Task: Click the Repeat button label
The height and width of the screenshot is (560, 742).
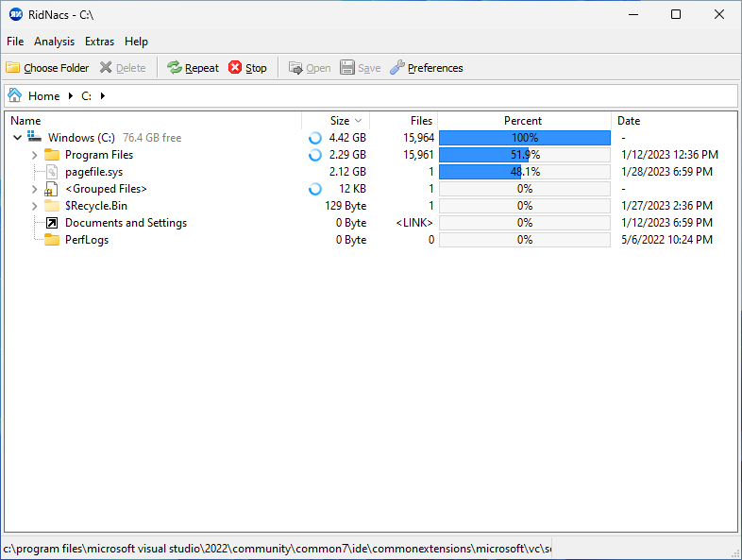Action: (x=202, y=68)
